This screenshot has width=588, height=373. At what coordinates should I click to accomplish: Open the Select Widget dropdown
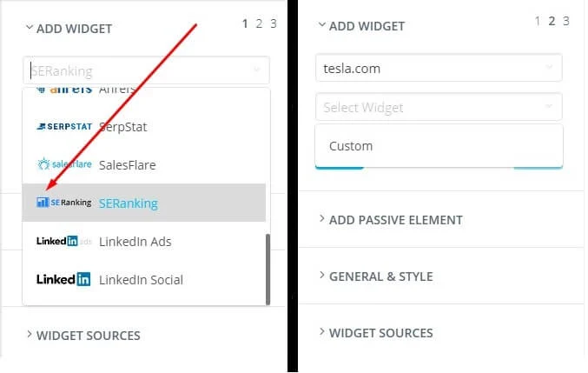click(438, 108)
